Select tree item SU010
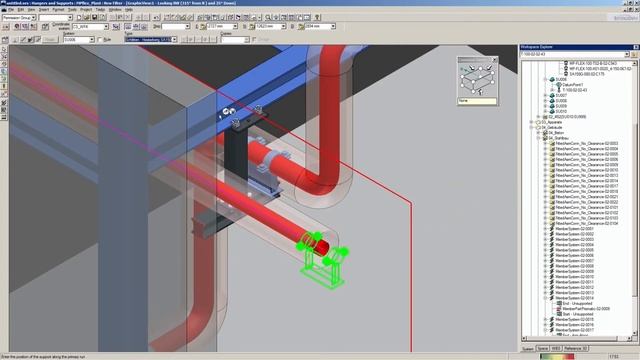The width and height of the screenshot is (640, 360). (561, 111)
